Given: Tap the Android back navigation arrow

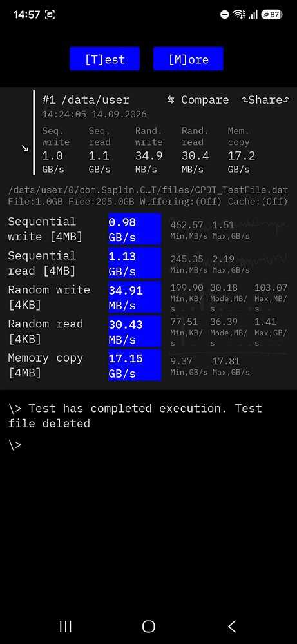Looking at the screenshot, I should 232,626.
